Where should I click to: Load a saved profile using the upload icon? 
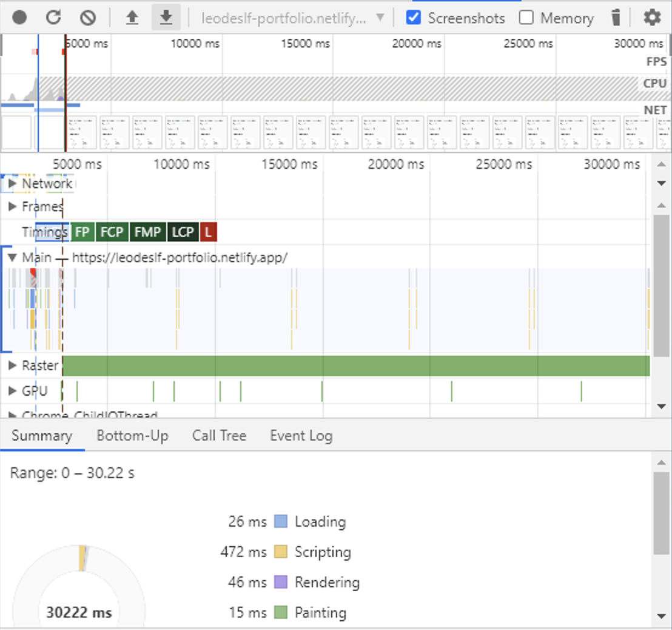(x=132, y=18)
